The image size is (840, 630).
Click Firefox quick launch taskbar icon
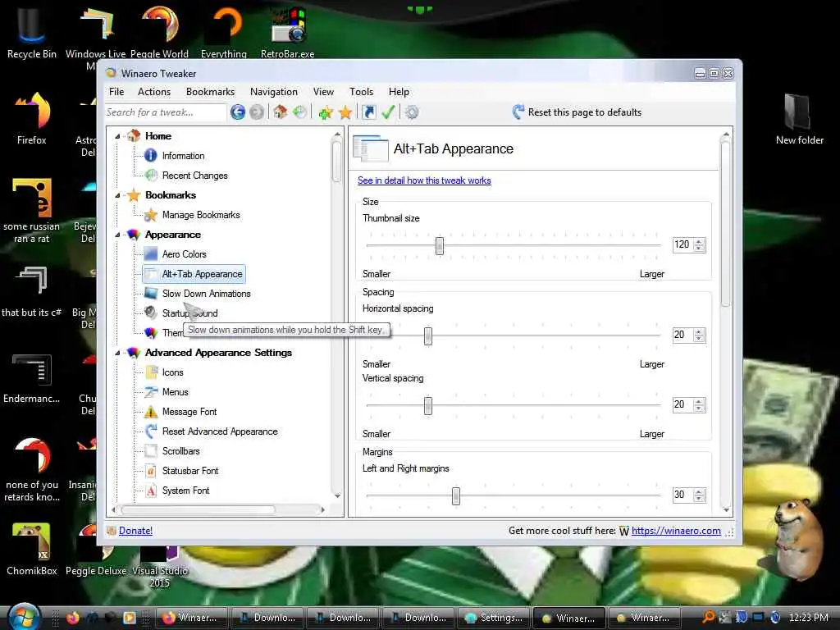coord(73,618)
